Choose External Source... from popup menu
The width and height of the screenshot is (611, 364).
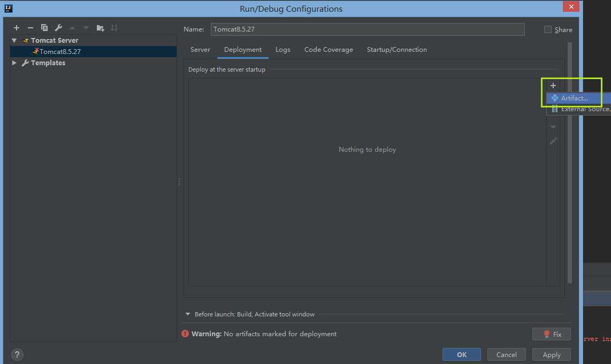click(x=579, y=109)
